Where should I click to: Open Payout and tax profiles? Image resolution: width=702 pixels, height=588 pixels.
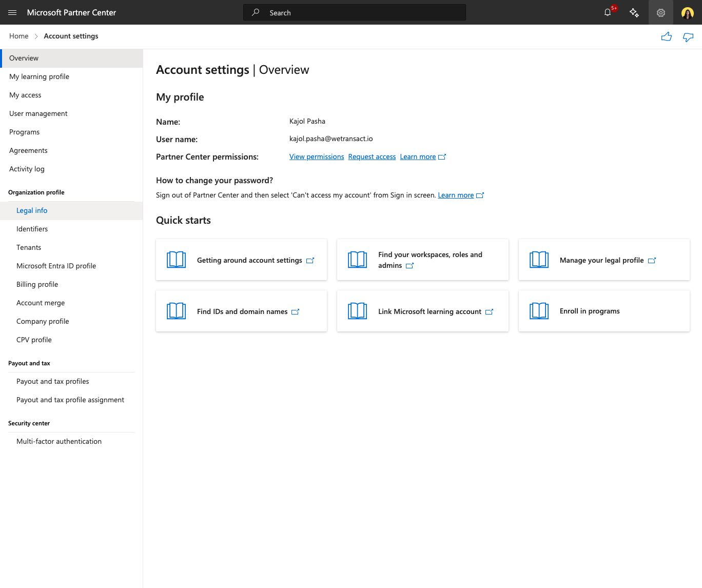point(71,381)
